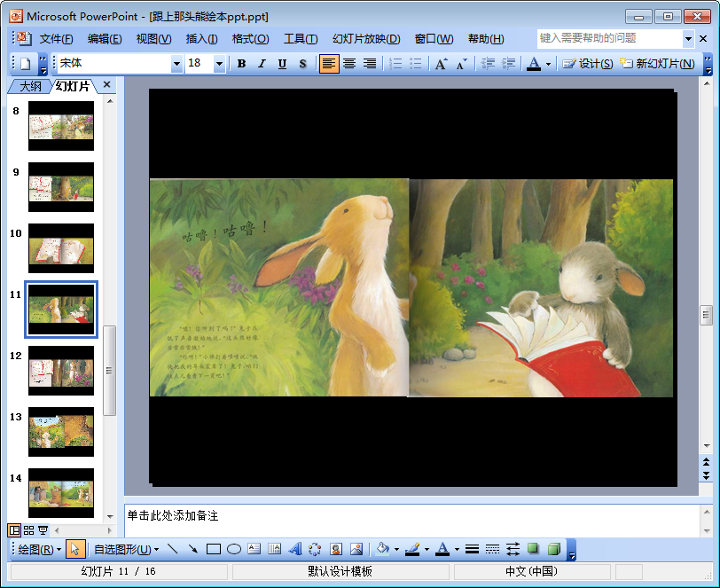Toggle Underline formatting
Viewport: 720px width, 588px height.
click(282, 63)
